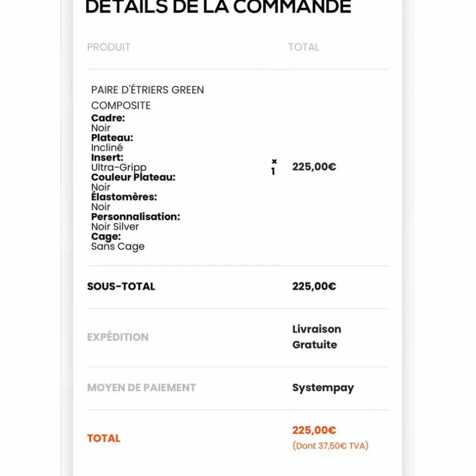Click the Ultra-Gripp insert value
Viewport: 476px width, 476px height.
coord(119,167)
